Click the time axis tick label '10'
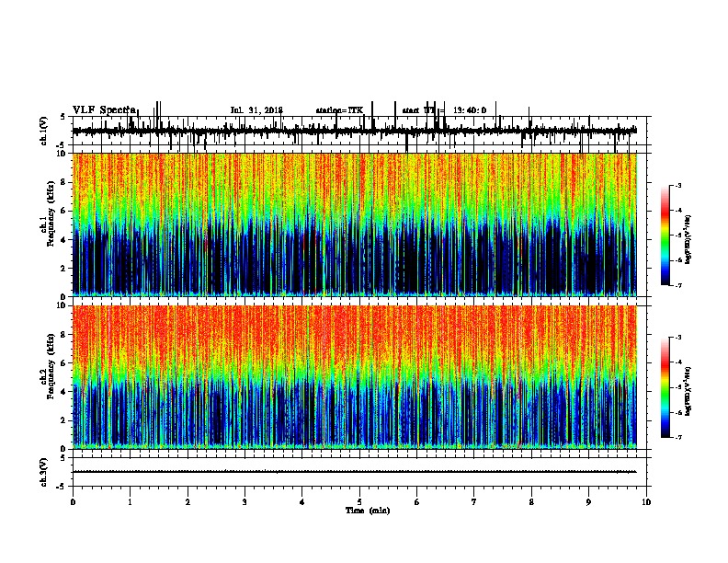The width and height of the screenshot is (728, 563). (x=646, y=502)
